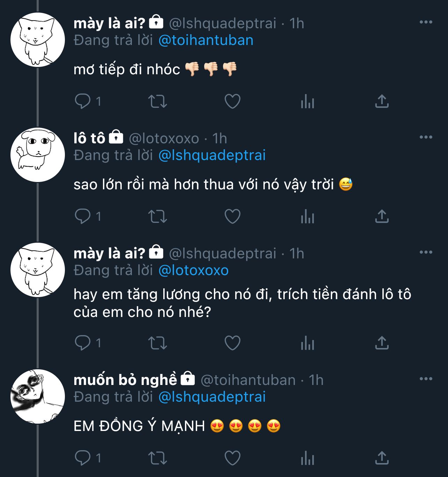Screen dimensions: 448x477
Task: Open the "lô tô" profile name
Action: pos(89,138)
